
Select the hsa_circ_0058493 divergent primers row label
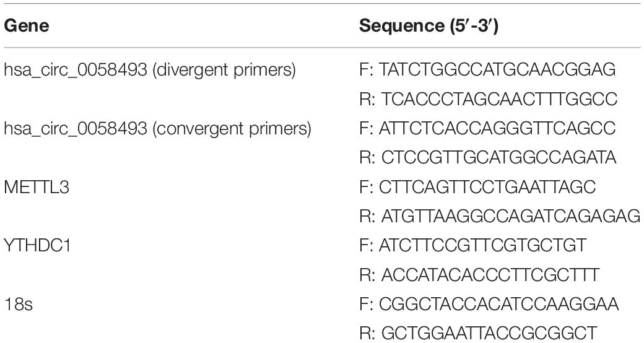click(x=149, y=70)
